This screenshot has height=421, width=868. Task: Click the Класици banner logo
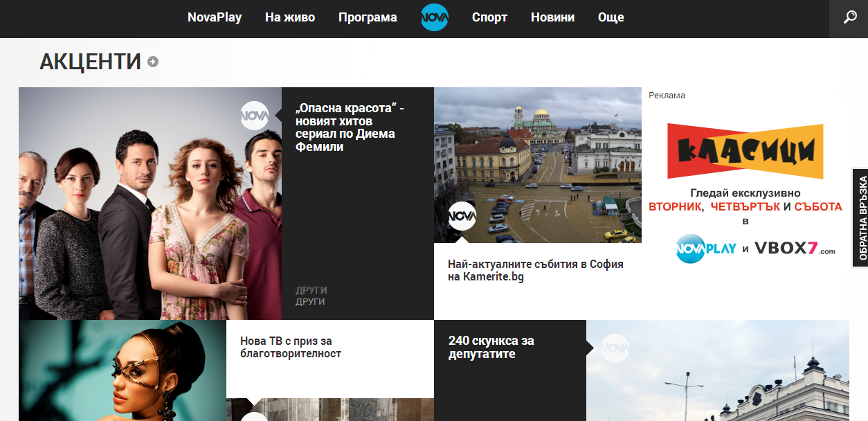[x=745, y=152]
